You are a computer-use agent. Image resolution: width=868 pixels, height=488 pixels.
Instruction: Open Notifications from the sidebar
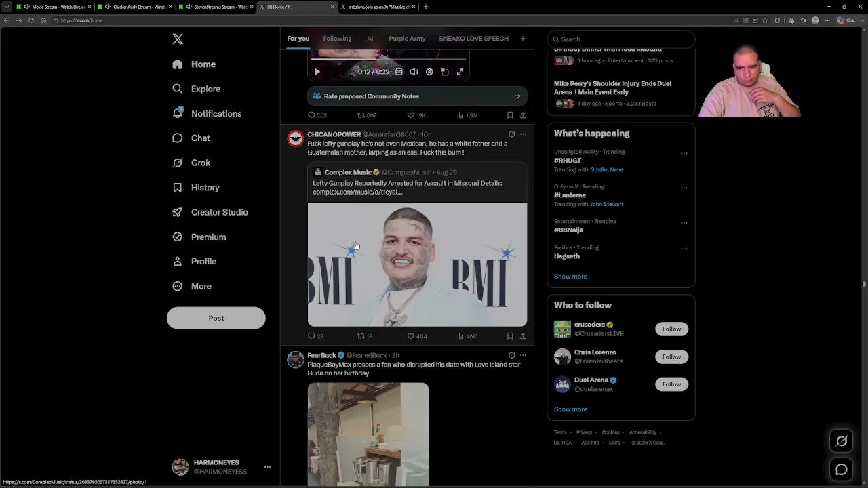[x=207, y=113]
